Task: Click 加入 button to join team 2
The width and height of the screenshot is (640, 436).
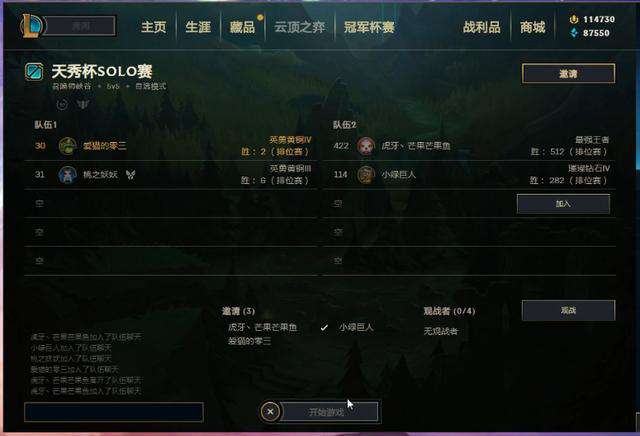Action: point(563,204)
